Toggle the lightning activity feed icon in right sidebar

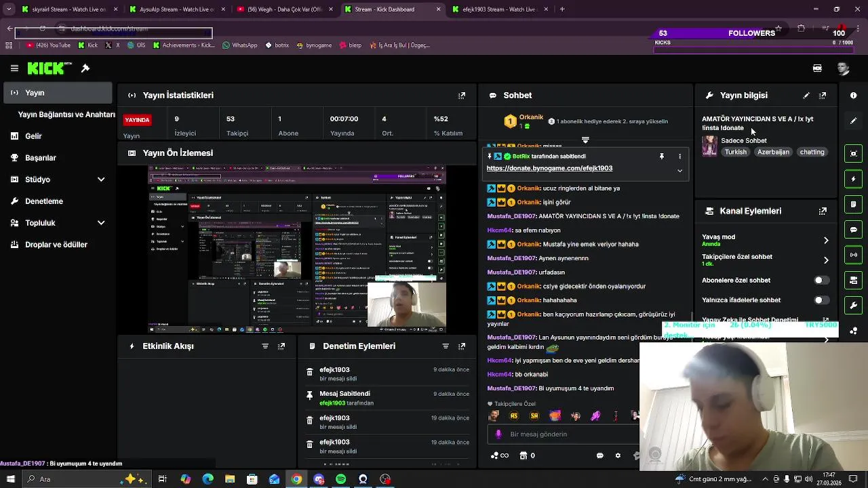pyautogui.click(x=853, y=179)
